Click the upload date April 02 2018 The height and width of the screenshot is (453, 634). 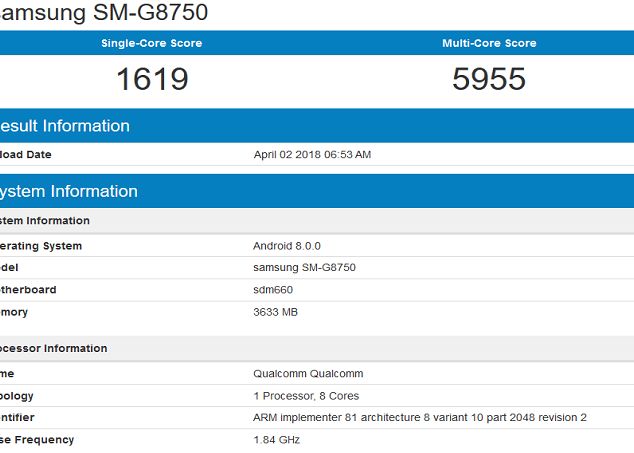tap(312, 155)
